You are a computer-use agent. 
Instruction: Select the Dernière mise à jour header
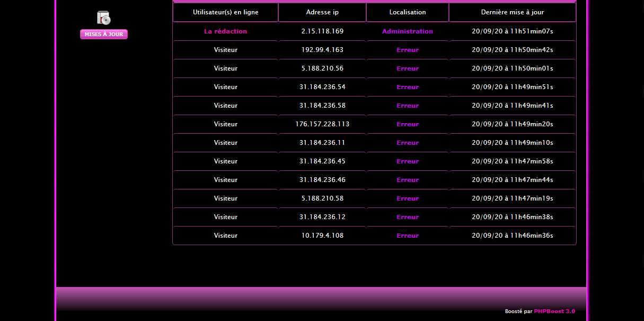click(512, 12)
